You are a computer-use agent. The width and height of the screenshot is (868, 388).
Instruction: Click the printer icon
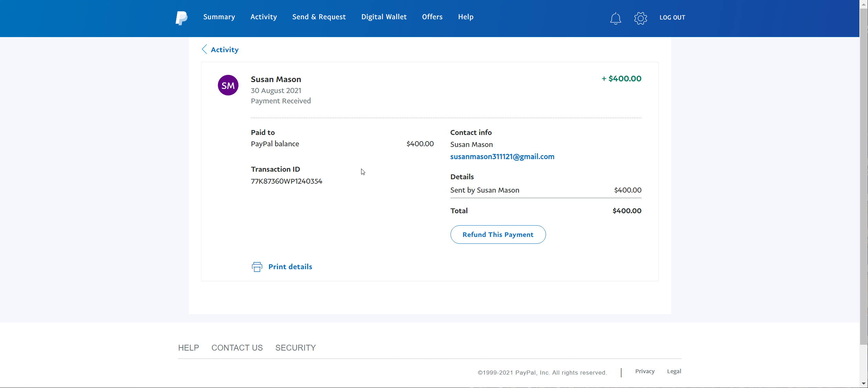point(257,267)
